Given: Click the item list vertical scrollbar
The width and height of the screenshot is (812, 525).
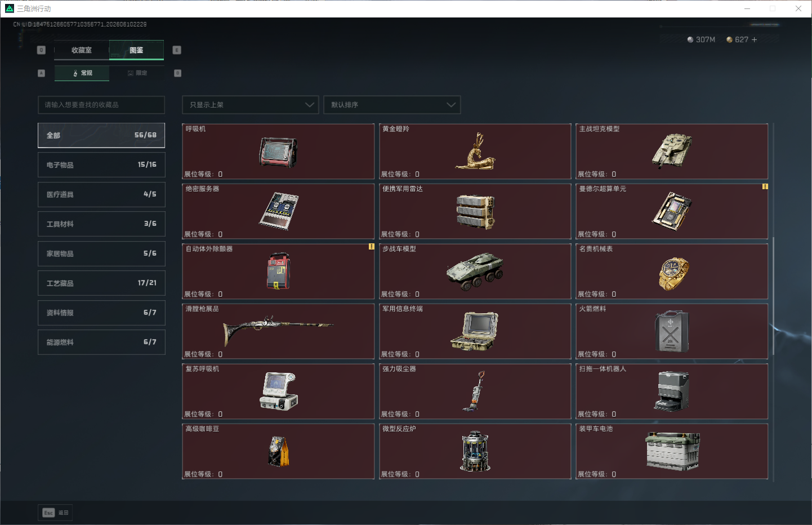Looking at the screenshot, I should tap(773, 296).
